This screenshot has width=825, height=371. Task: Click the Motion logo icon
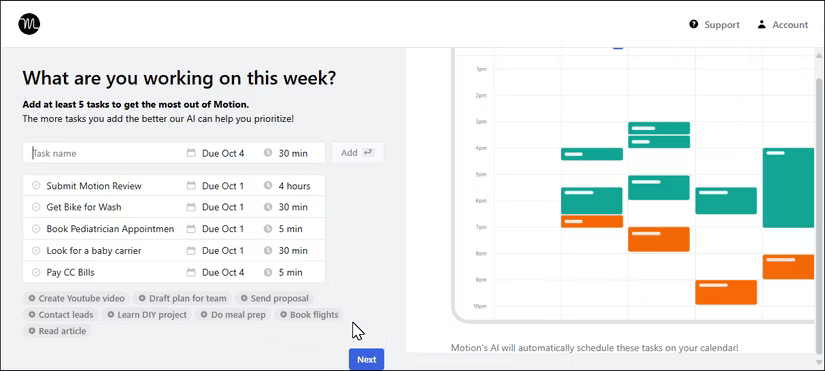(x=29, y=24)
